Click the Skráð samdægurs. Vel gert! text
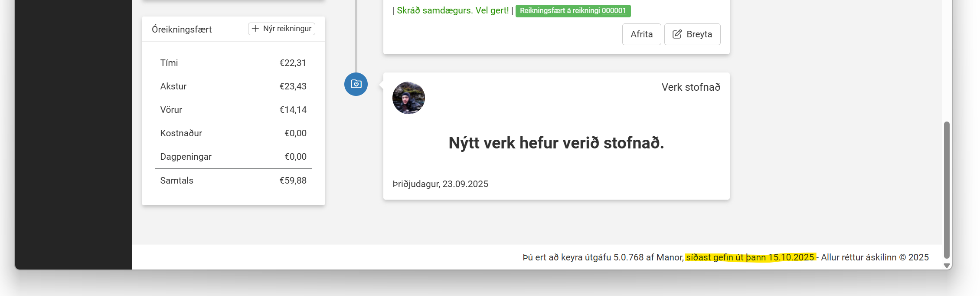Screen dimensions: 980x296 point(453,10)
